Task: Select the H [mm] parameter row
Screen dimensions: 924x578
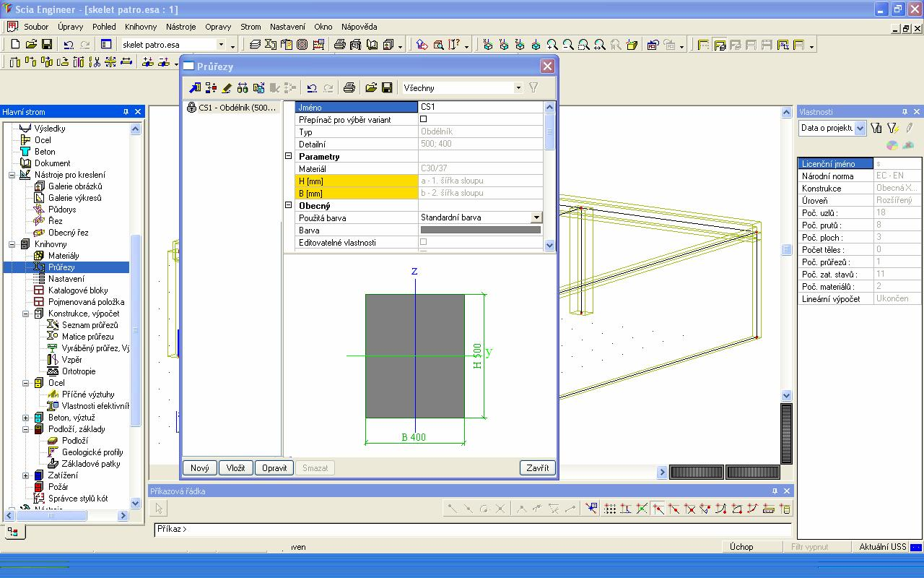Action: click(419, 181)
